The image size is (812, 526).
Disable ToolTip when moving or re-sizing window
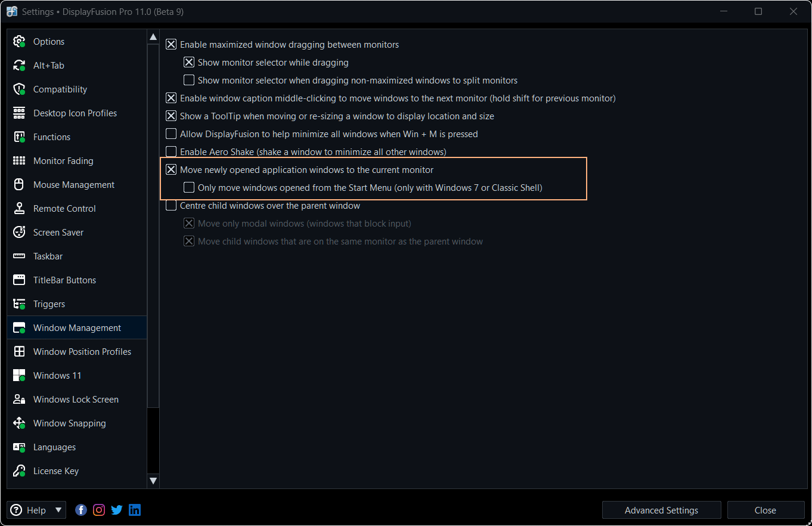(x=171, y=116)
